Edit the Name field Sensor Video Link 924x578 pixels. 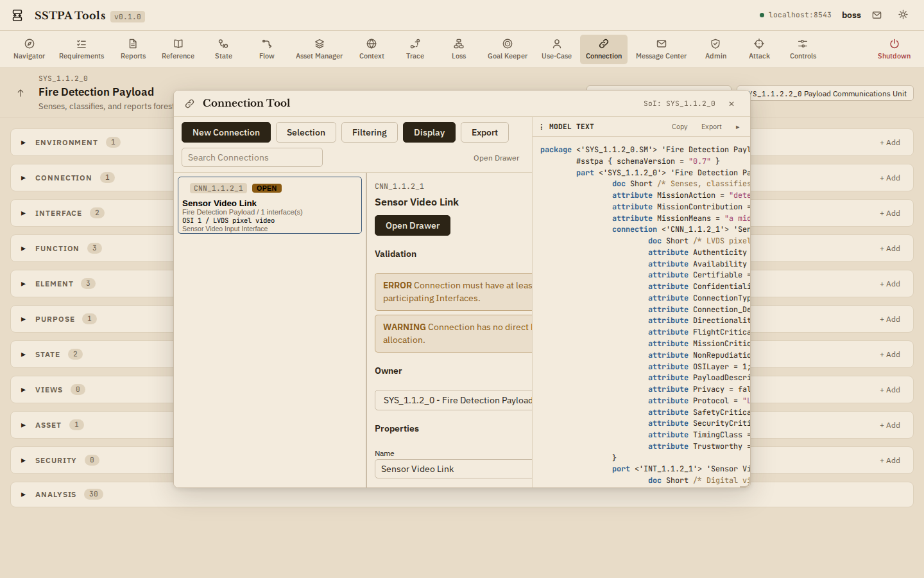click(x=454, y=469)
